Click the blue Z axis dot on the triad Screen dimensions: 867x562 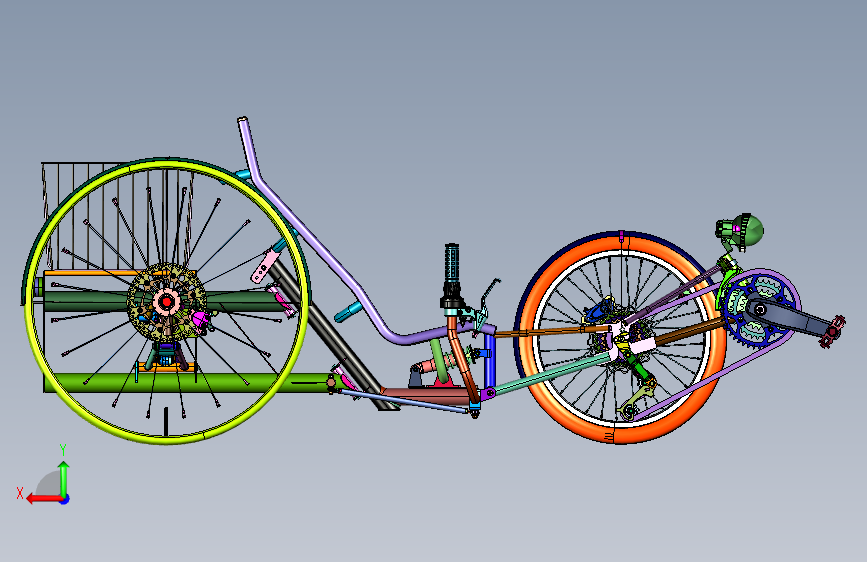[65, 499]
